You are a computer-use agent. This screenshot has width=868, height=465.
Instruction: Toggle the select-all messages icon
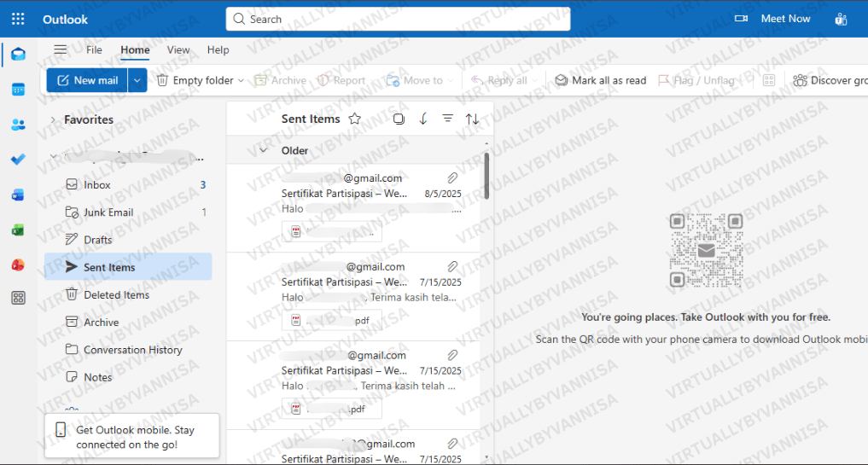[x=399, y=119]
